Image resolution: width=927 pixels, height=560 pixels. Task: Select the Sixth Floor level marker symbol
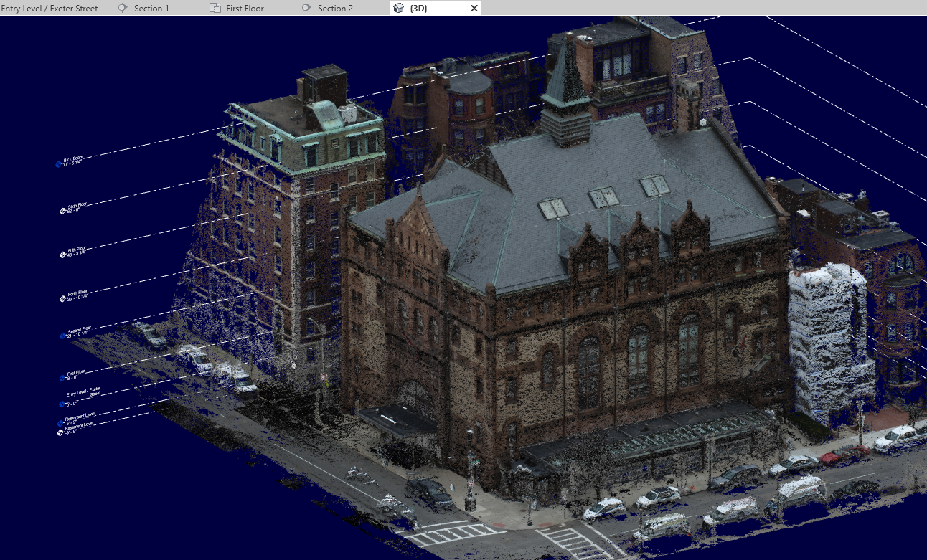click(x=61, y=209)
